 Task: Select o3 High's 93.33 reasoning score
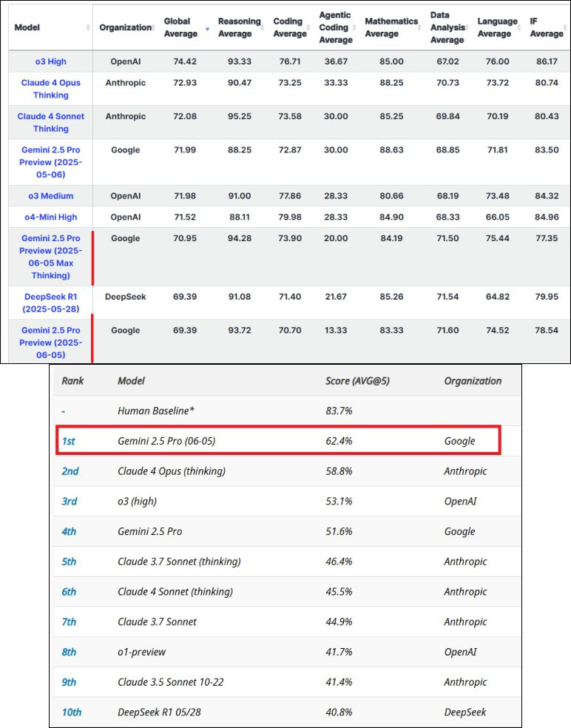click(x=240, y=61)
